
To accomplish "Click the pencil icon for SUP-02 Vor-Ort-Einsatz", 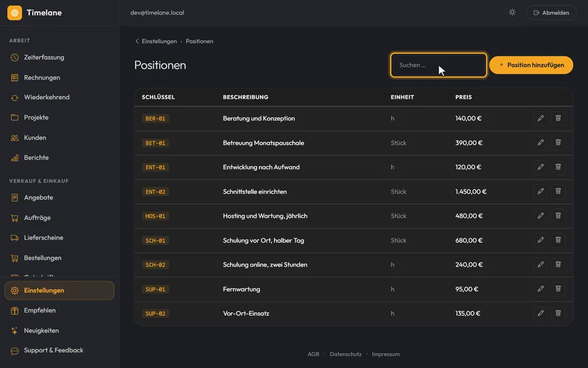I will click(x=540, y=313).
